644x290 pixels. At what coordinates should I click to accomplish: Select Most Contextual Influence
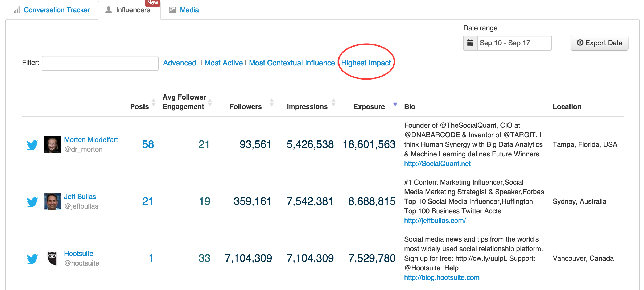(292, 63)
